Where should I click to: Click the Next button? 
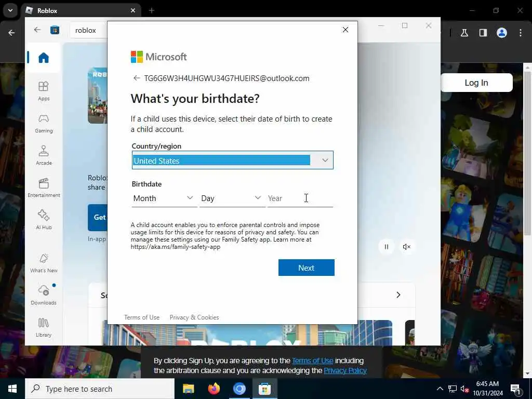(x=307, y=268)
